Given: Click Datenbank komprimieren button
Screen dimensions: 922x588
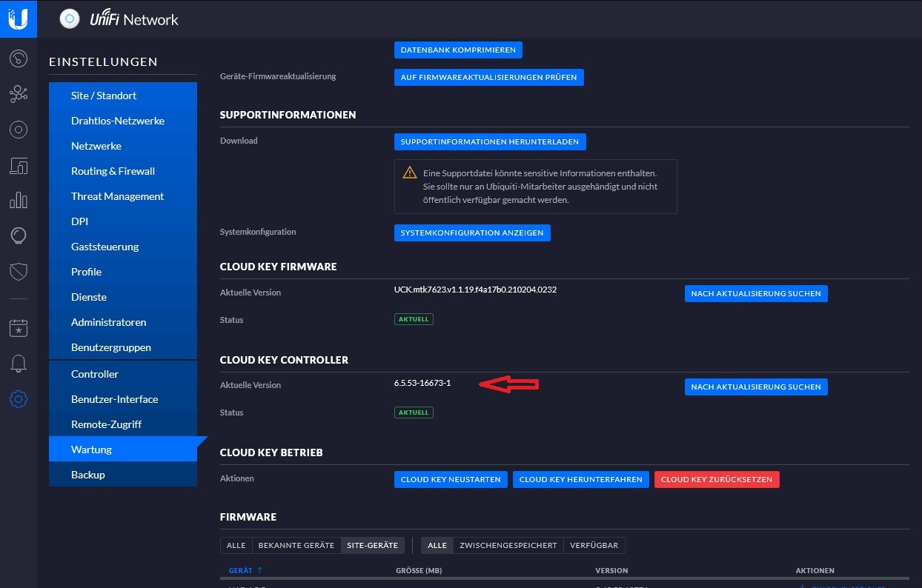Looking at the screenshot, I should click(458, 50).
